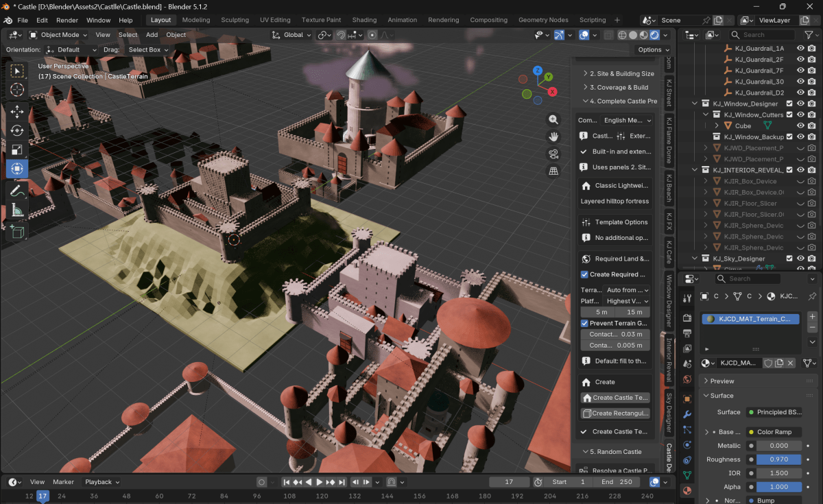This screenshot has height=504, width=823.
Task: Switch orthographic/perspective grid icon
Action: [553, 171]
